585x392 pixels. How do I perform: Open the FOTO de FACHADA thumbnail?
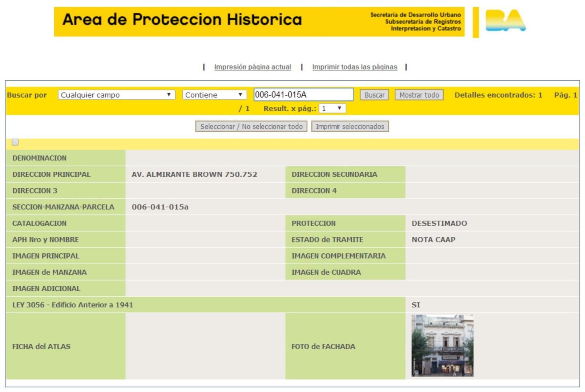point(442,346)
